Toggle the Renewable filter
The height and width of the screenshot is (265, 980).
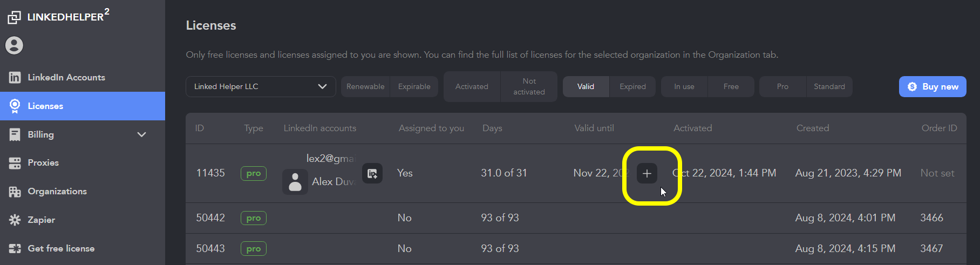point(365,86)
